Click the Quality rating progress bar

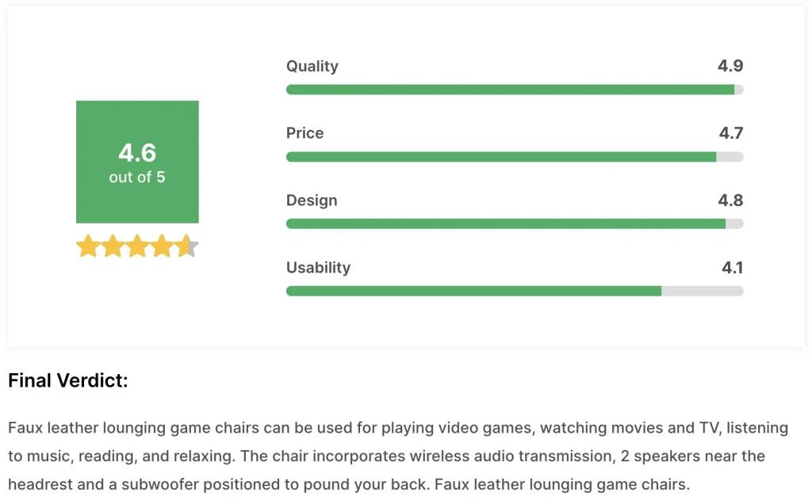click(x=515, y=90)
